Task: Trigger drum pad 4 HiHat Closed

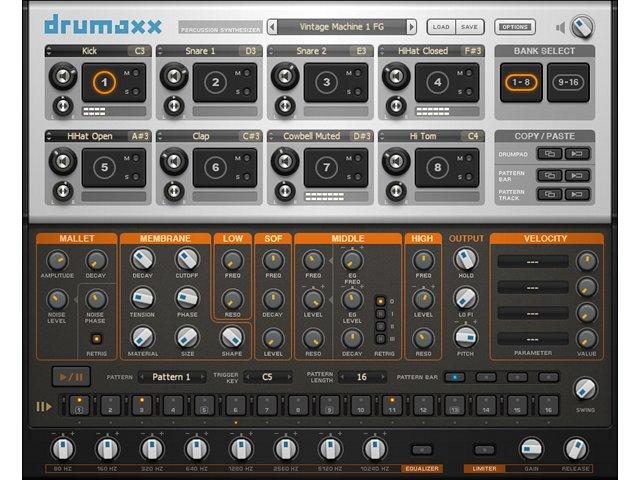Action: coord(437,82)
